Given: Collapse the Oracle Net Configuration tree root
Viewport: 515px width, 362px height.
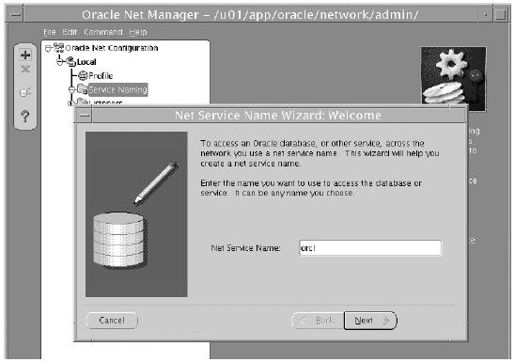Looking at the screenshot, I should pos(48,49).
